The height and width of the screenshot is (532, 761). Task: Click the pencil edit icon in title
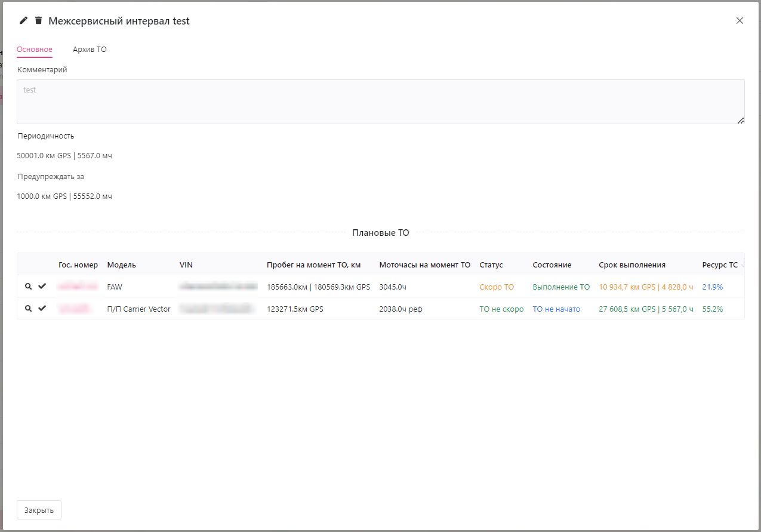pyautogui.click(x=24, y=21)
